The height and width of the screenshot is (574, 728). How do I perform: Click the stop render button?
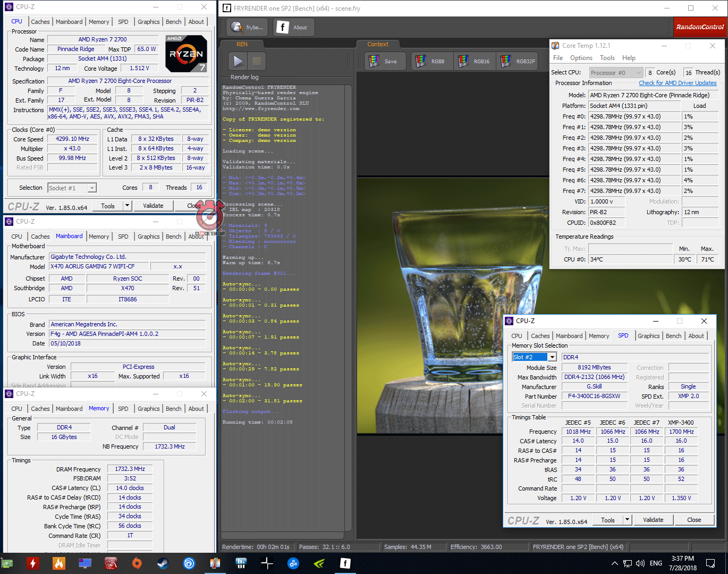(257, 61)
